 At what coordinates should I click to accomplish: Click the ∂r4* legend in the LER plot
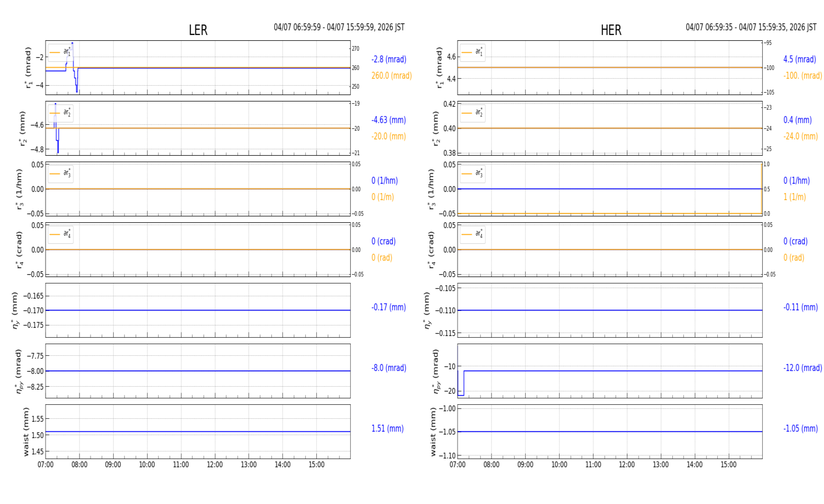click(61, 235)
